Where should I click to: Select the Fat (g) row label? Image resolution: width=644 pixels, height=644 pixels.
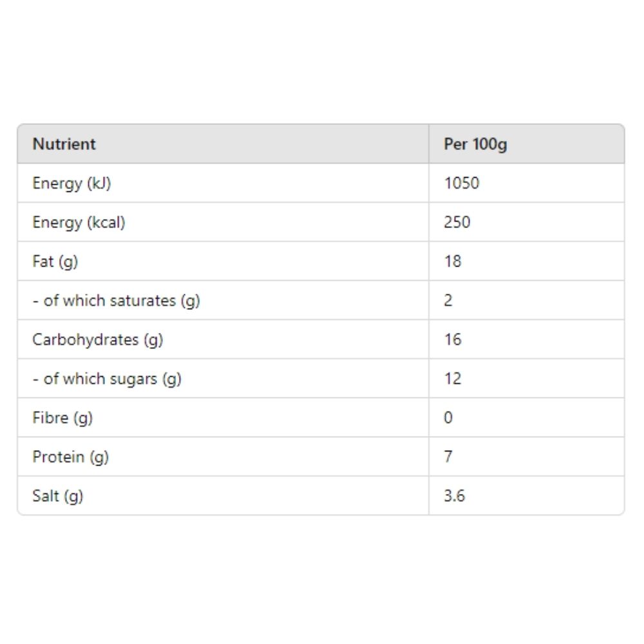pos(55,261)
